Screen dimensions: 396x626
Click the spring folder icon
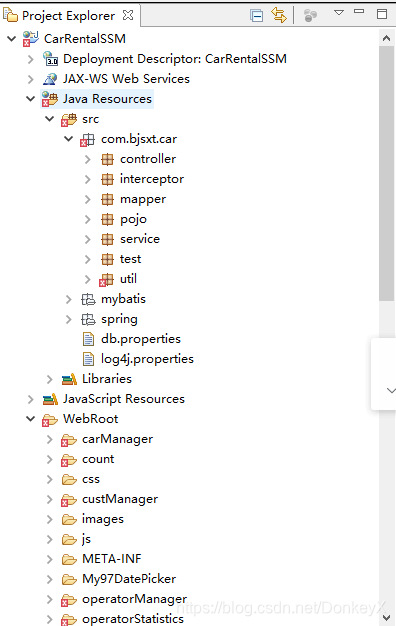(x=88, y=319)
